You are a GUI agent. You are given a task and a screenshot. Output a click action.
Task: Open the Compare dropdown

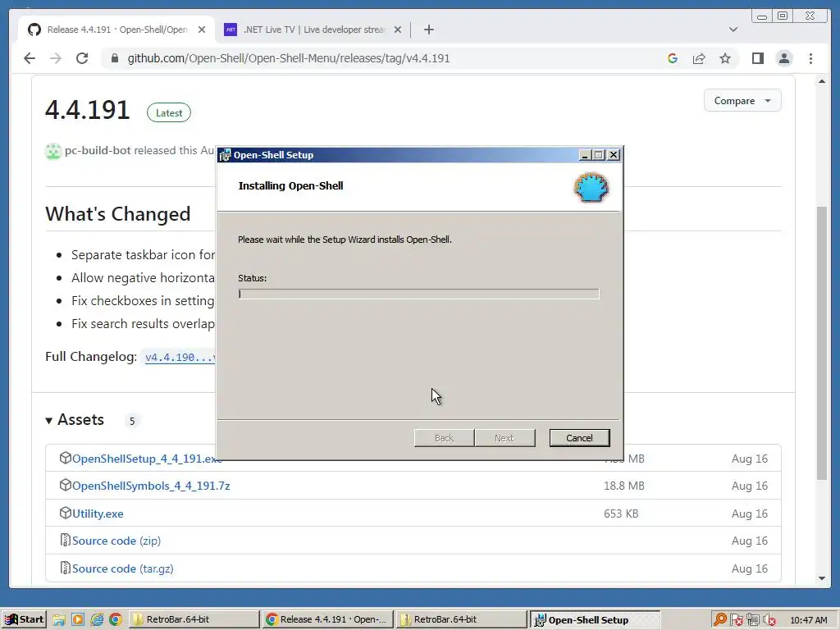(742, 101)
